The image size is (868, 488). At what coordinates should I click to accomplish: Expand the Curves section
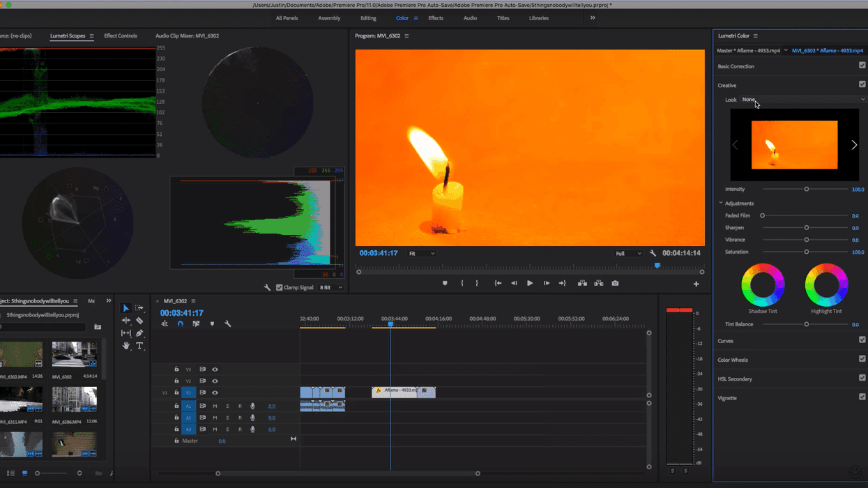click(x=726, y=341)
